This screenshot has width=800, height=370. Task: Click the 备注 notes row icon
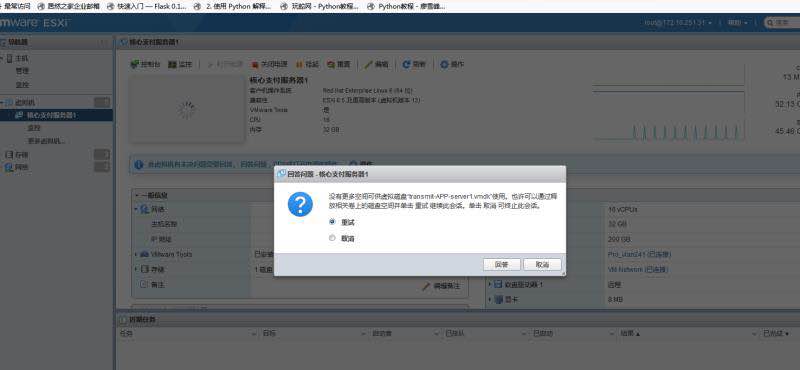[144, 285]
